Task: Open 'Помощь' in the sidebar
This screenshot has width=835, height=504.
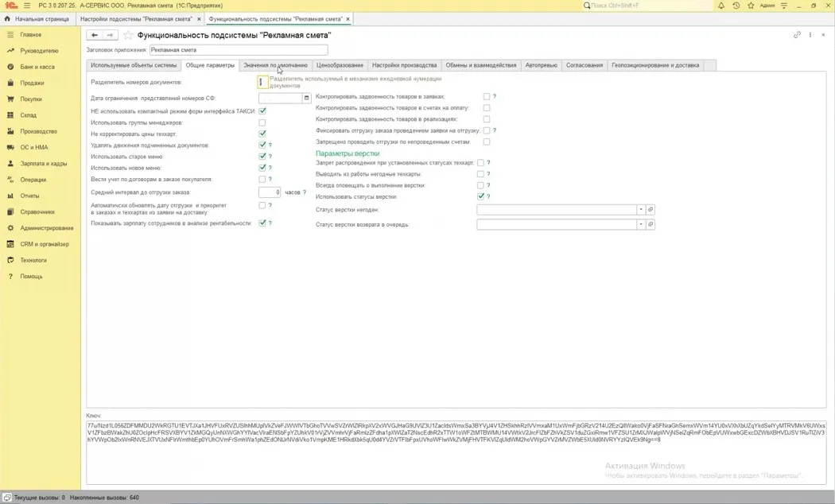Action: tap(32, 277)
